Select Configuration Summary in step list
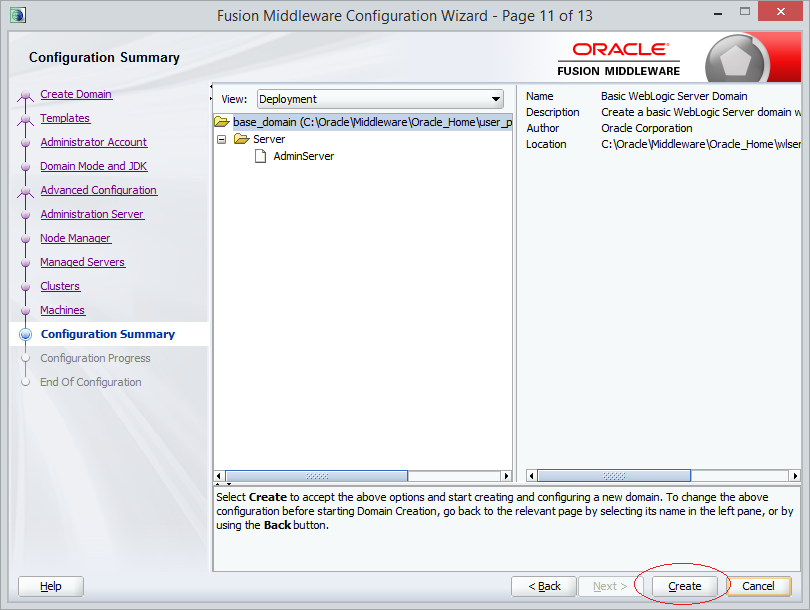Image resolution: width=810 pixels, height=610 pixels. coord(108,334)
